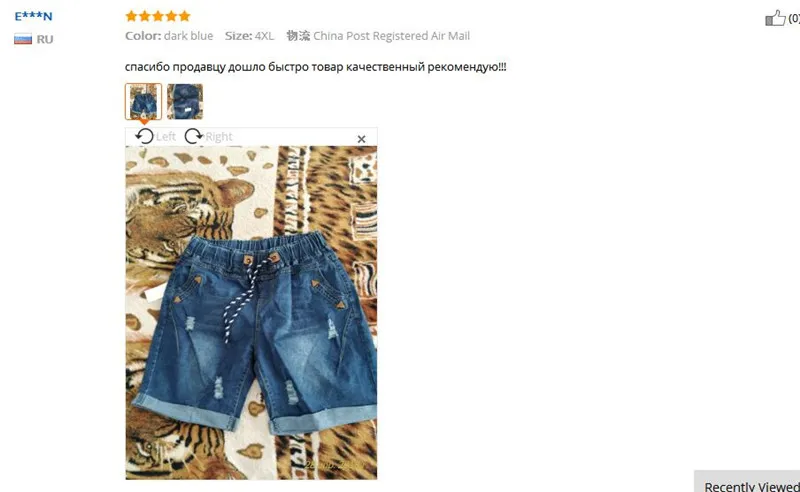The height and width of the screenshot is (492, 800).
Task: Click the China Post Registered Air Mail text
Action: coord(391,36)
